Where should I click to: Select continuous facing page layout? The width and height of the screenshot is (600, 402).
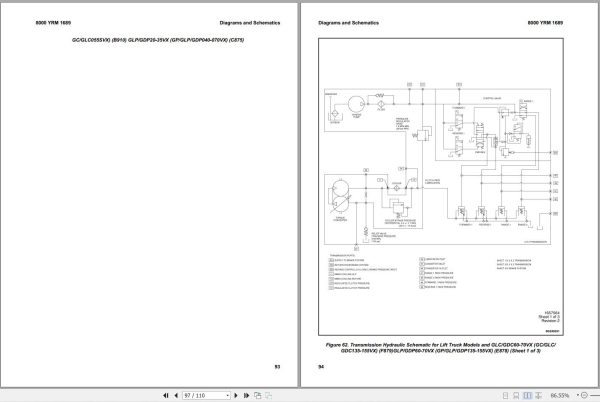[538, 395]
